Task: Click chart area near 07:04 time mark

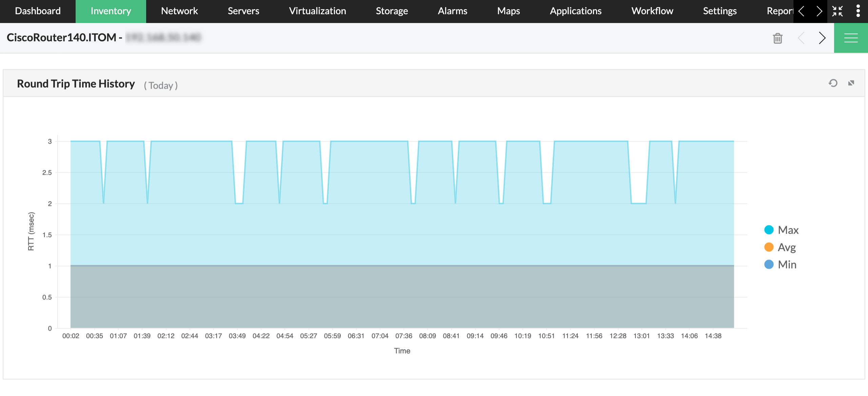Action: (x=380, y=237)
